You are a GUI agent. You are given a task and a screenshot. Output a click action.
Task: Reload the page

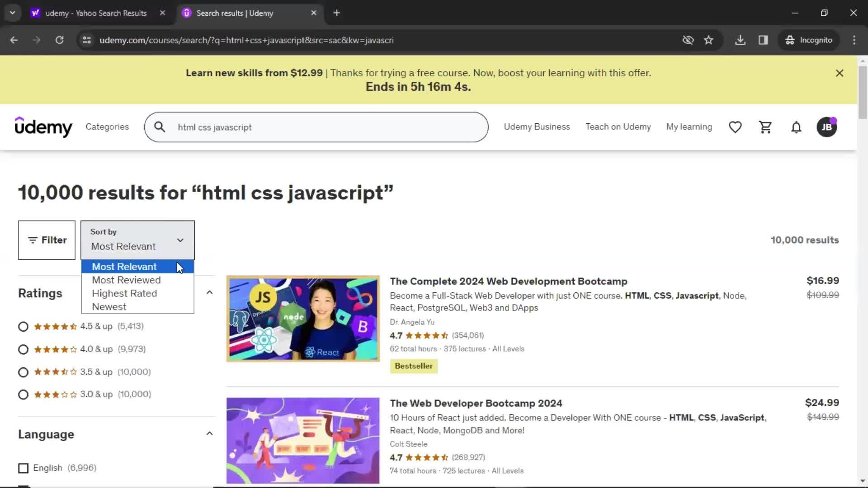click(59, 40)
